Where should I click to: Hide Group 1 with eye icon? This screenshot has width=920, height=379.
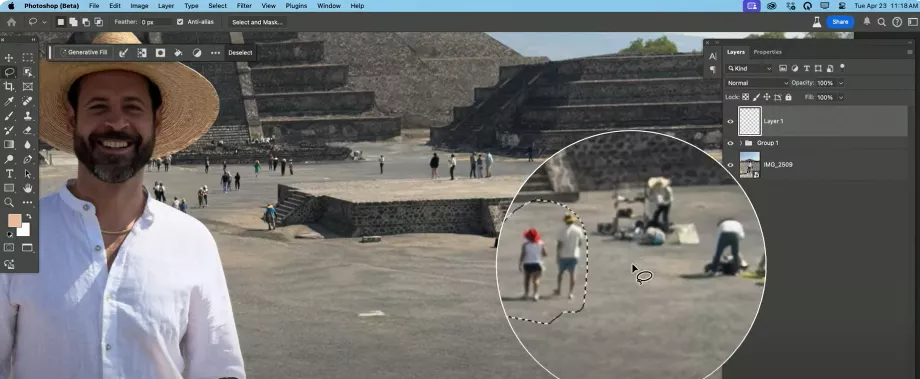click(730, 143)
